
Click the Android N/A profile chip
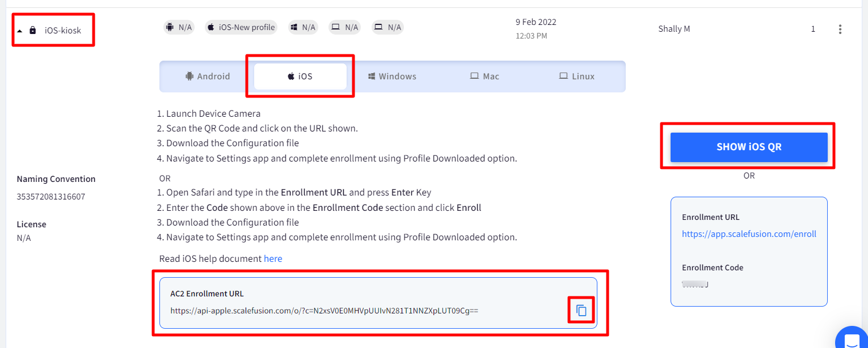pyautogui.click(x=179, y=27)
